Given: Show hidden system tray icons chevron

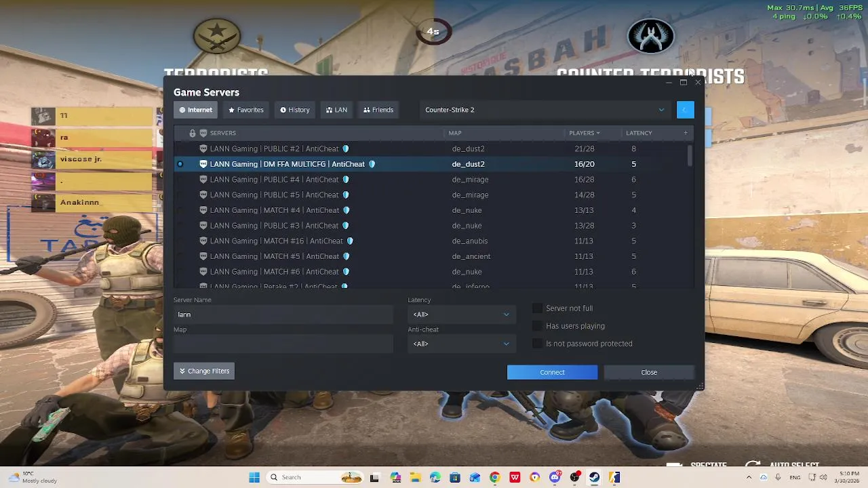Looking at the screenshot, I should click(749, 477).
